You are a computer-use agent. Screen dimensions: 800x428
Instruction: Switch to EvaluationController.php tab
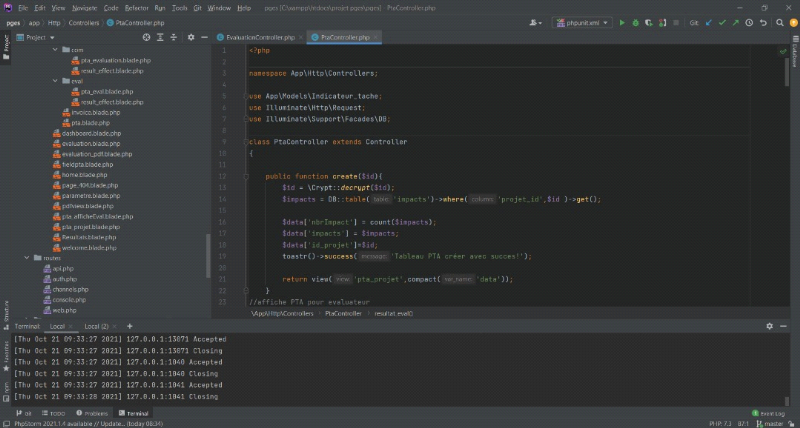tap(259, 37)
